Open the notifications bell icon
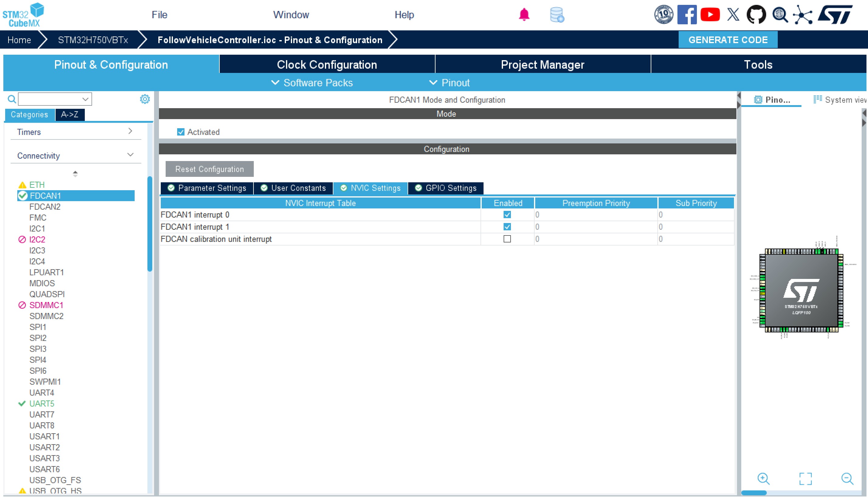 (524, 15)
